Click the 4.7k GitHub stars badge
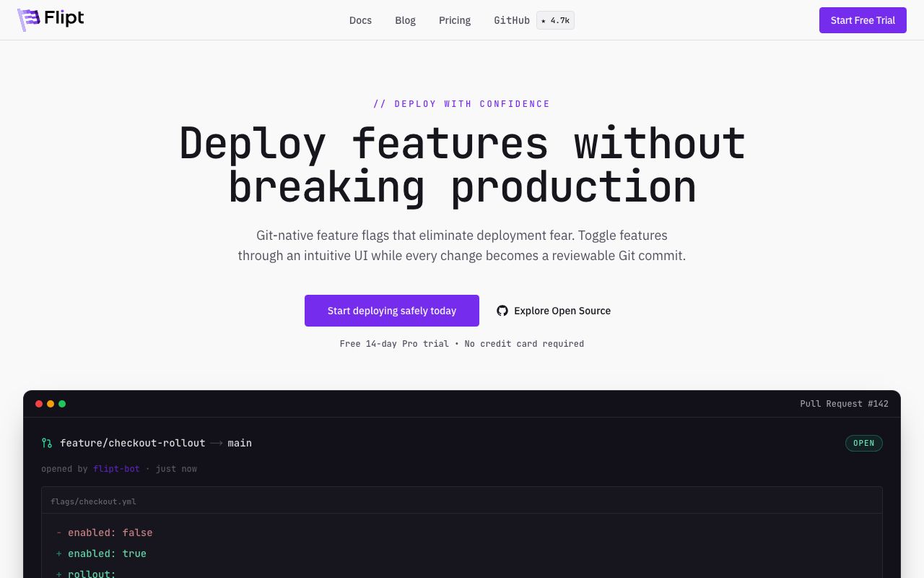The image size is (924, 578). point(555,20)
